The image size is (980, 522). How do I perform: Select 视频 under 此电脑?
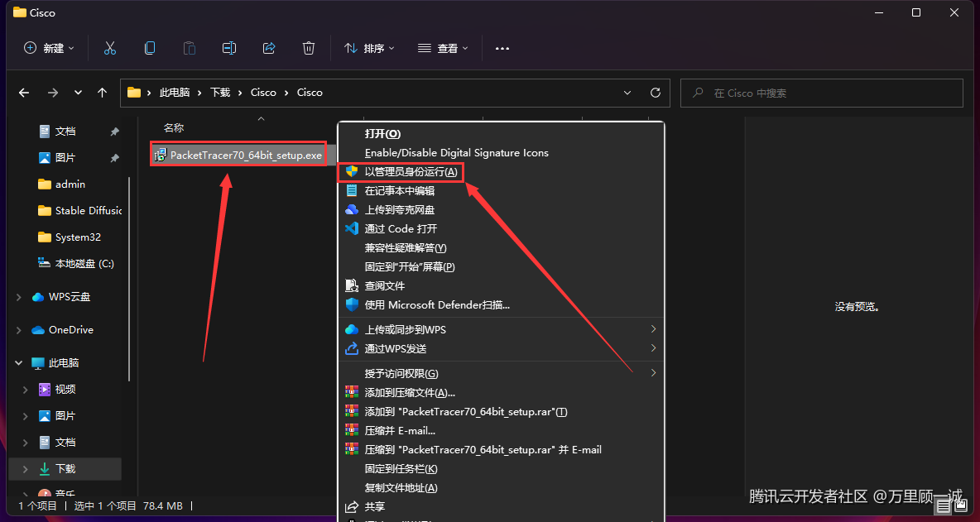[x=65, y=390]
